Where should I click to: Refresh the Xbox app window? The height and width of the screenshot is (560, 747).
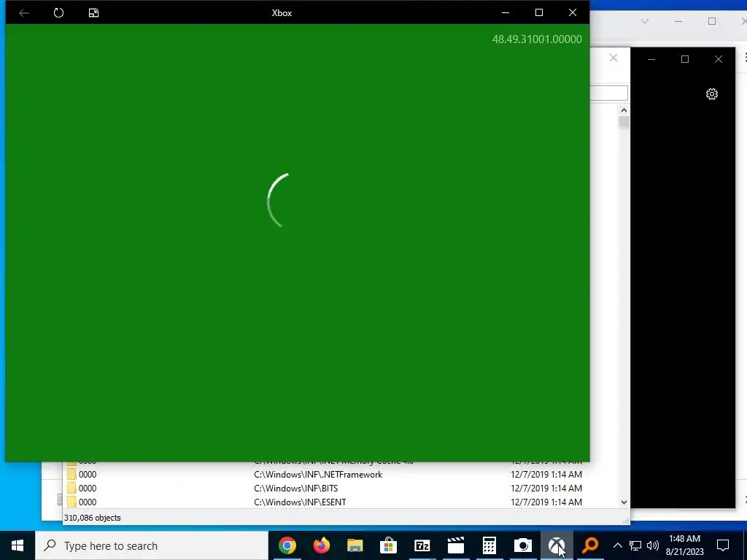coord(58,13)
